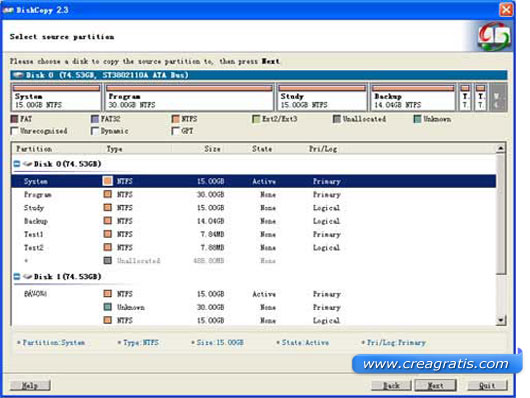Click the FAT32 legend color swatch
530x398 pixels.
(95, 119)
